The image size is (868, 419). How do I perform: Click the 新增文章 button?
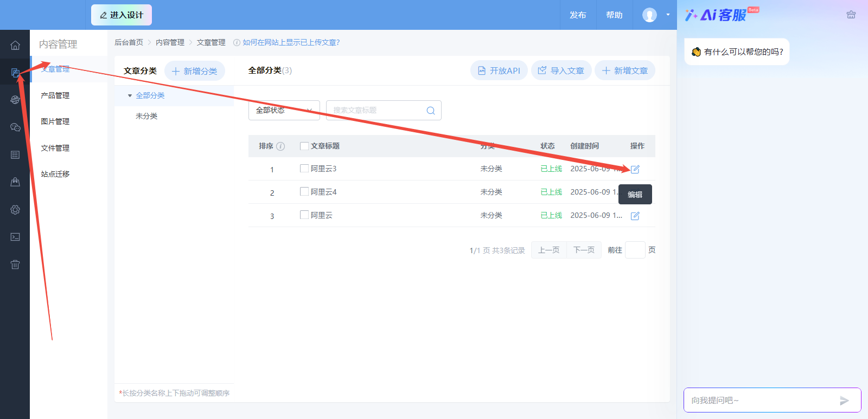[x=625, y=70]
